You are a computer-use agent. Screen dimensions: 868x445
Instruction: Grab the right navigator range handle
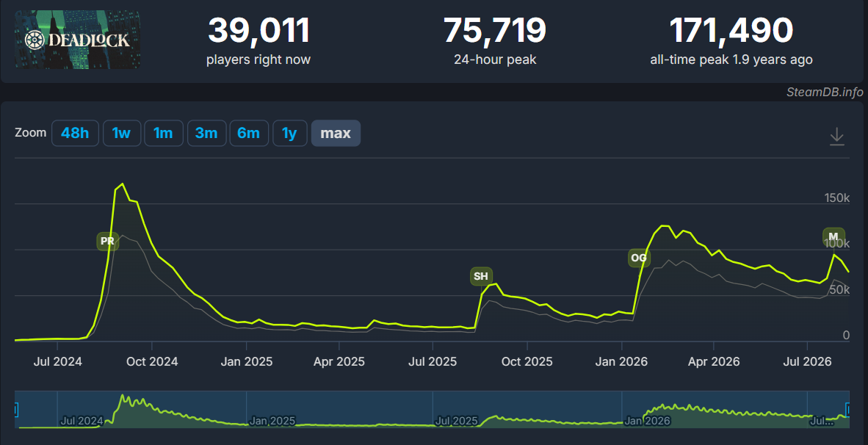[x=848, y=410]
